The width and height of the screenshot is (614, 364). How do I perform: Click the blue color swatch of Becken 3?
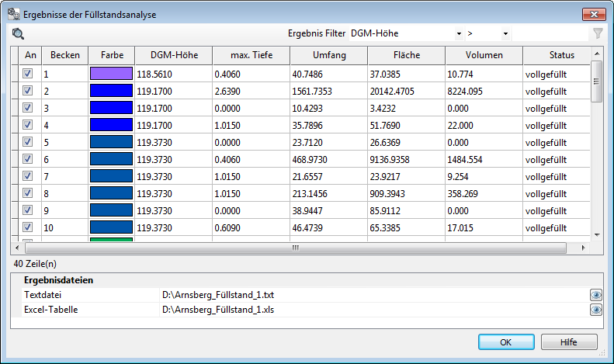112,108
